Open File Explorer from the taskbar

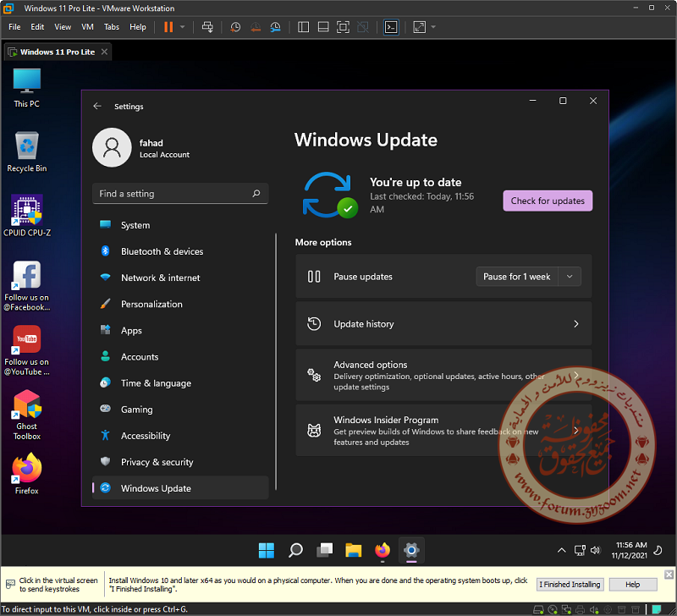pyautogui.click(x=353, y=550)
